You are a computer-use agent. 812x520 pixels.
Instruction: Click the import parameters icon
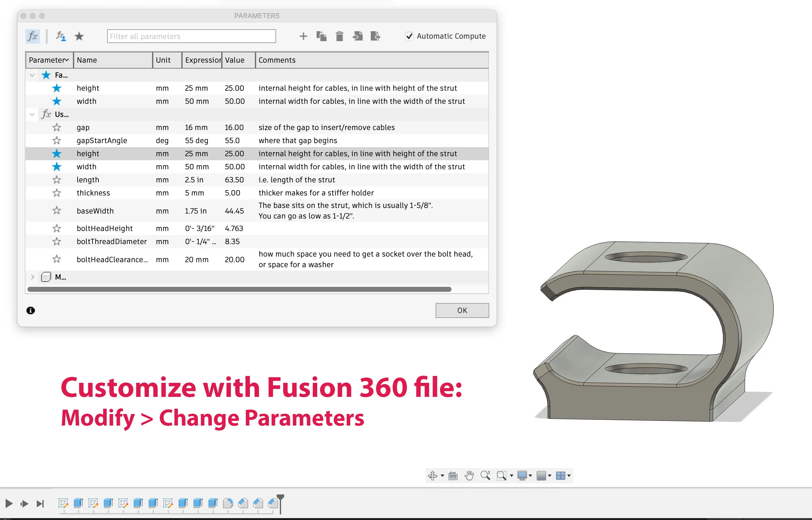tap(358, 36)
